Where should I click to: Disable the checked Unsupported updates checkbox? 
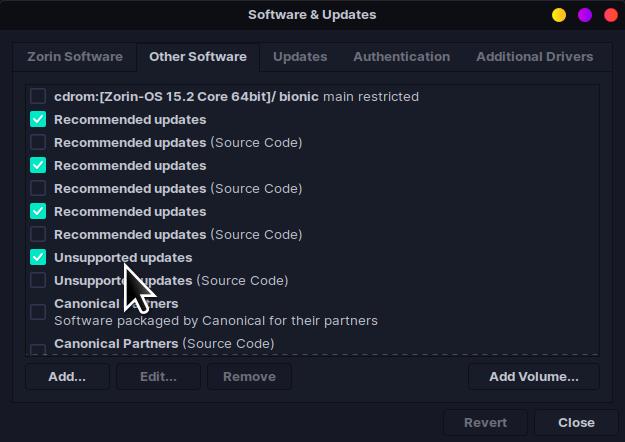click(38, 258)
